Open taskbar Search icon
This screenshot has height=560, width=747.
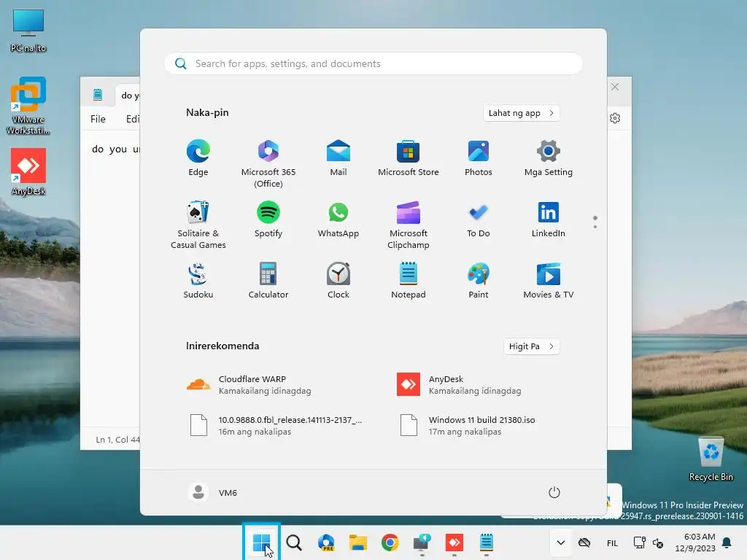coord(294,542)
